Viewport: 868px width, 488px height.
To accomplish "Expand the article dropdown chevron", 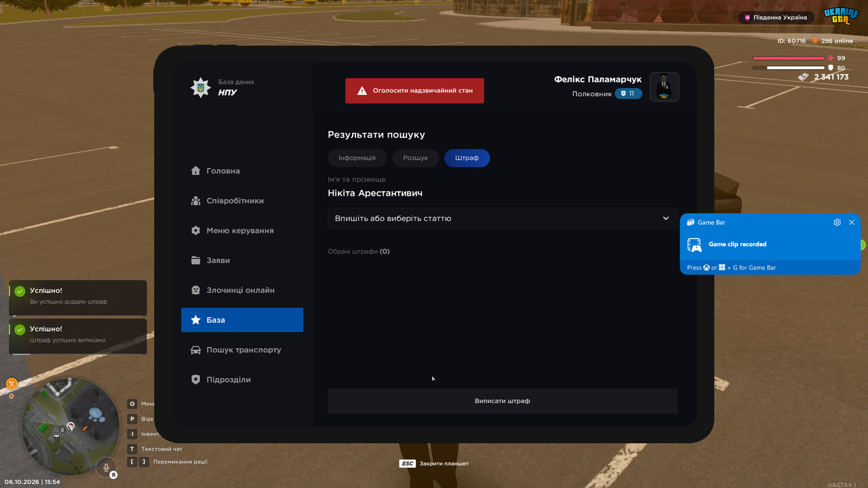I will pyautogui.click(x=666, y=218).
